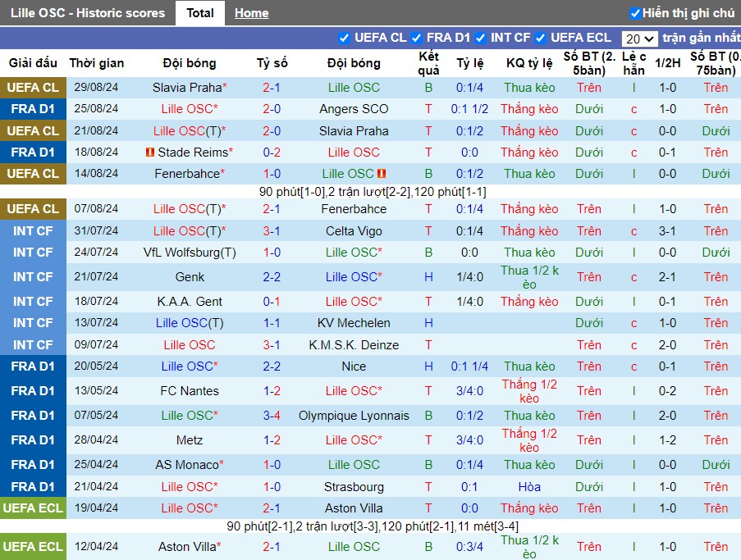Screen dimensions: 741x560
Task: Open Genk team link
Action: point(190,276)
